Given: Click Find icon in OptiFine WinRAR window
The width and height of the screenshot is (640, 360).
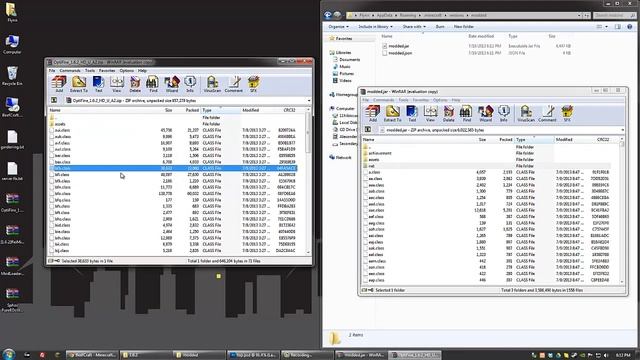Looking at the screenshot, I should pyautogui.click(x=153, y=84).
